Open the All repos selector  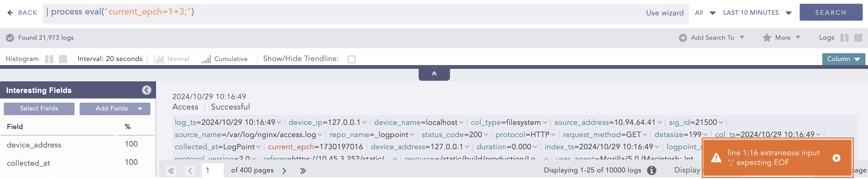704,13
